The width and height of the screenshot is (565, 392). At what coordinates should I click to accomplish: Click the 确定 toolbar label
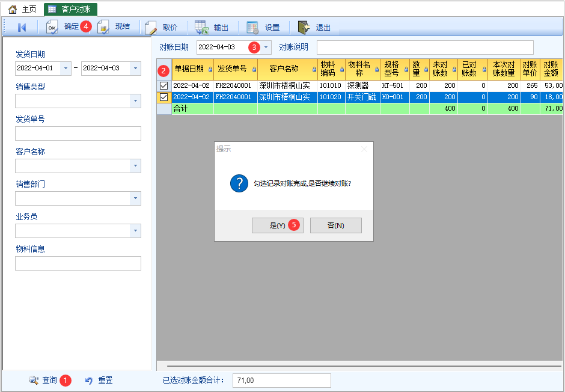(72, 26)
